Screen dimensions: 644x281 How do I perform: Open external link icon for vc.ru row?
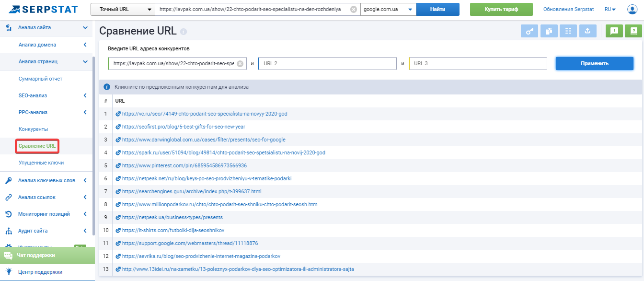click(x=118, y=114)
